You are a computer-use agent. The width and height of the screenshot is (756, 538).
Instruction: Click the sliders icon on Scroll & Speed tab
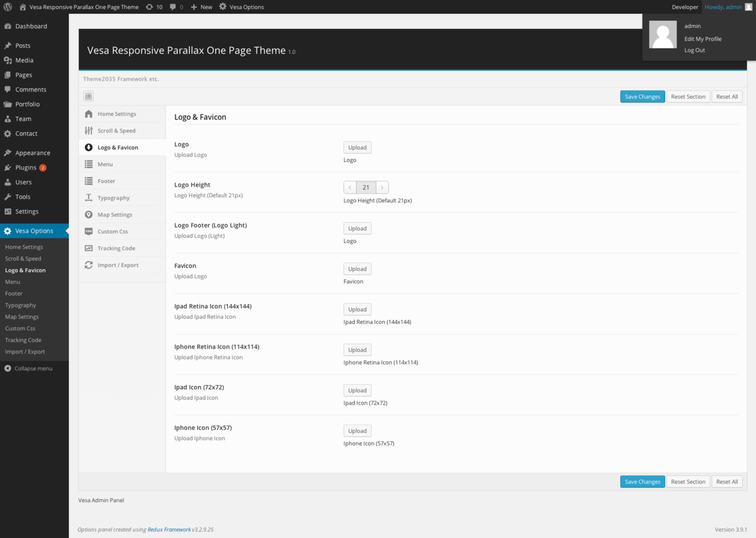pyautogui.click(x=88, y=130)
